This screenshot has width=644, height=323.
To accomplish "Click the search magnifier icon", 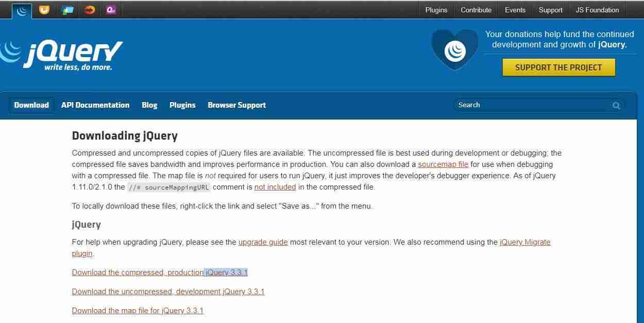I will pos(616,106).
